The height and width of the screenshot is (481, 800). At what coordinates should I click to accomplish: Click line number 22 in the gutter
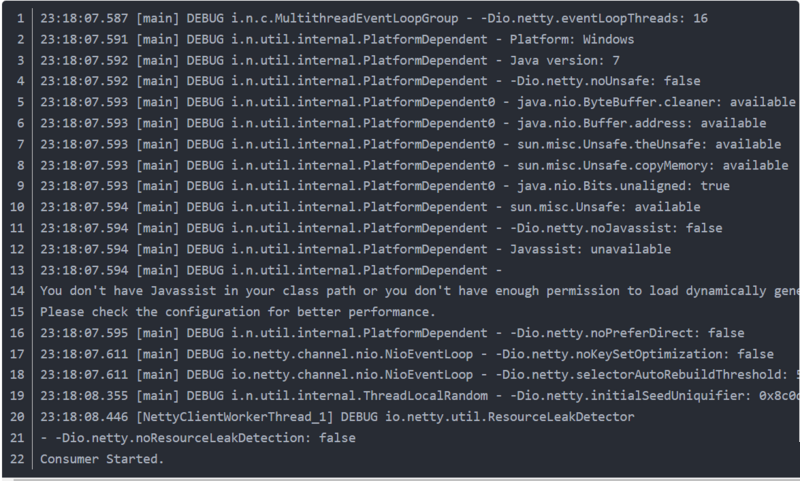coord(17,459)
